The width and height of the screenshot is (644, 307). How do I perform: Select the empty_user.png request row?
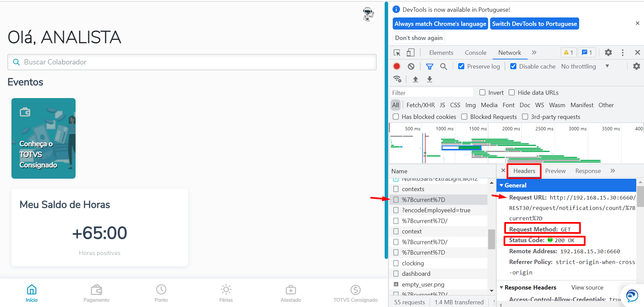[x=438, y=284]
